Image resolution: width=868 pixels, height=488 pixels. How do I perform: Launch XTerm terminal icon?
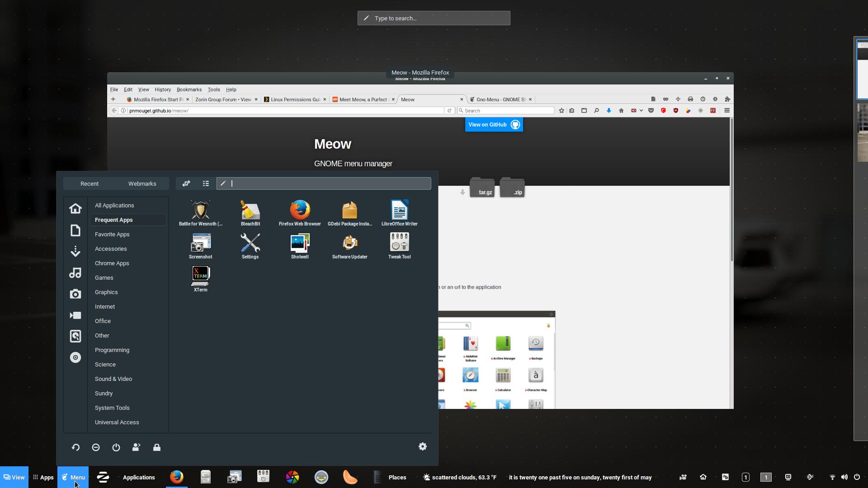click(x=200, y=278)
